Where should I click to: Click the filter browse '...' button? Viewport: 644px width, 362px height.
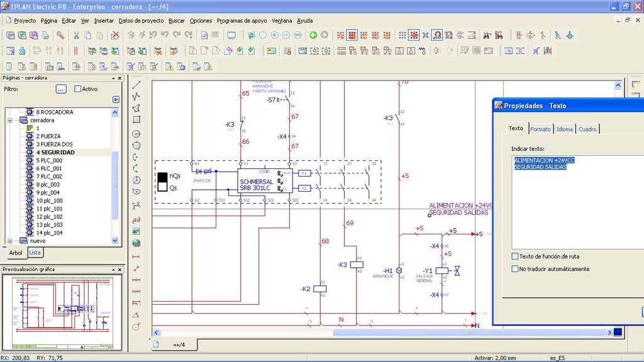61,89
